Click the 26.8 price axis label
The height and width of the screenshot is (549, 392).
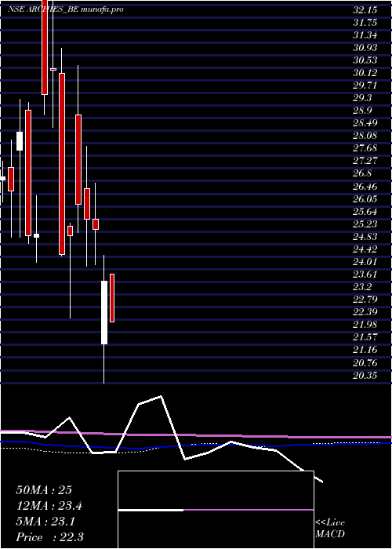(x=362, y=174)
